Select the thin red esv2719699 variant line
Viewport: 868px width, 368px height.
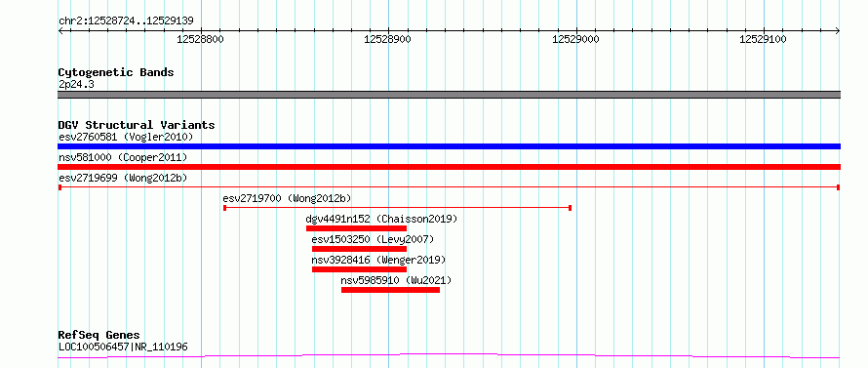tap(449, 187)
